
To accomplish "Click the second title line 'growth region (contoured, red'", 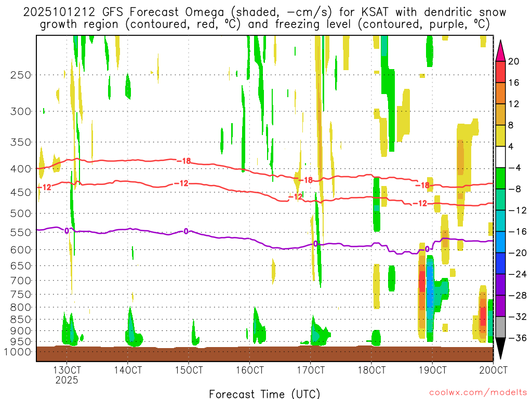I will [264, 24].
